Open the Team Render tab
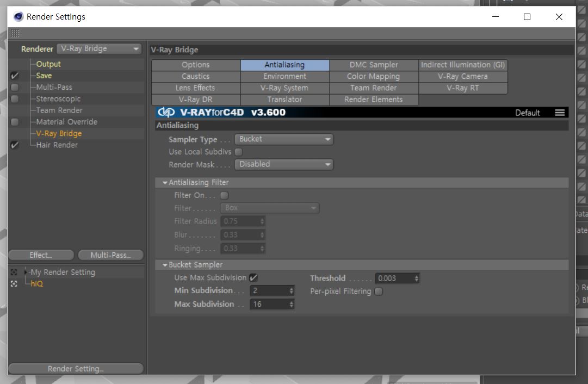Viewport: 588px width, 384px height. pos(374,88)
